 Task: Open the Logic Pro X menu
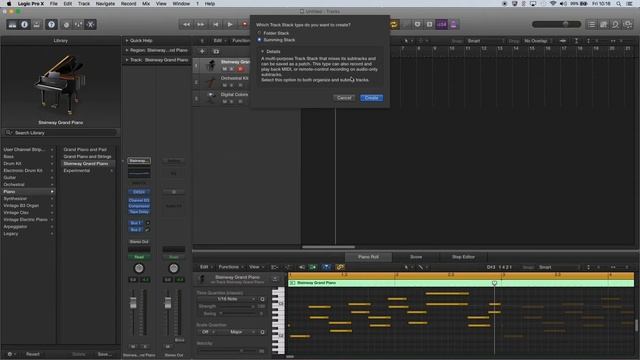click(x=31, y=4)
